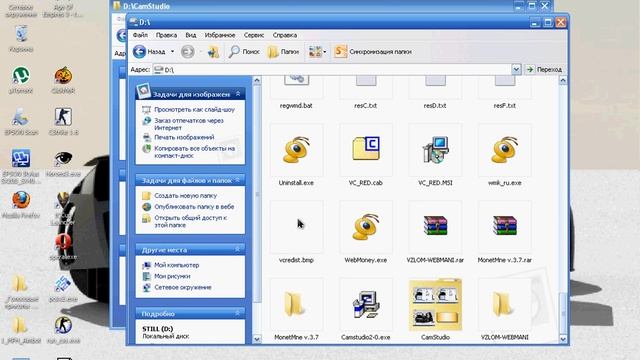Select the CamStudio folder thumbnail
The height and width of the screenshot is (360, 640).
point(435,305)
